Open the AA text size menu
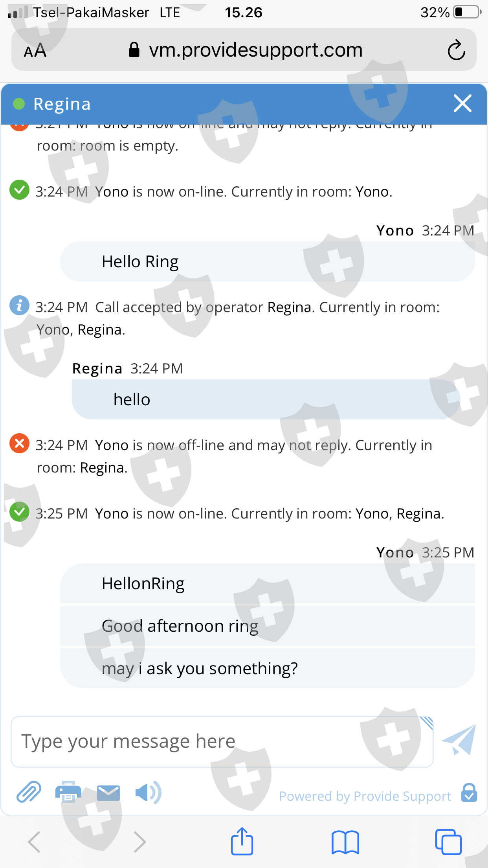Viewport: 488px width, 868px height. 35,50
